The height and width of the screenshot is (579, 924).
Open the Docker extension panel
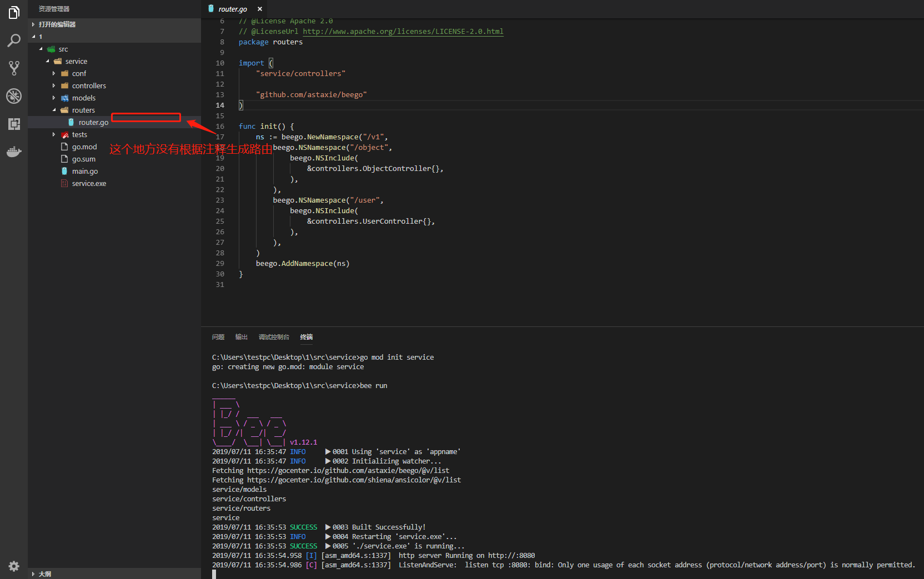pyautogui.click(x=13, y=151)
